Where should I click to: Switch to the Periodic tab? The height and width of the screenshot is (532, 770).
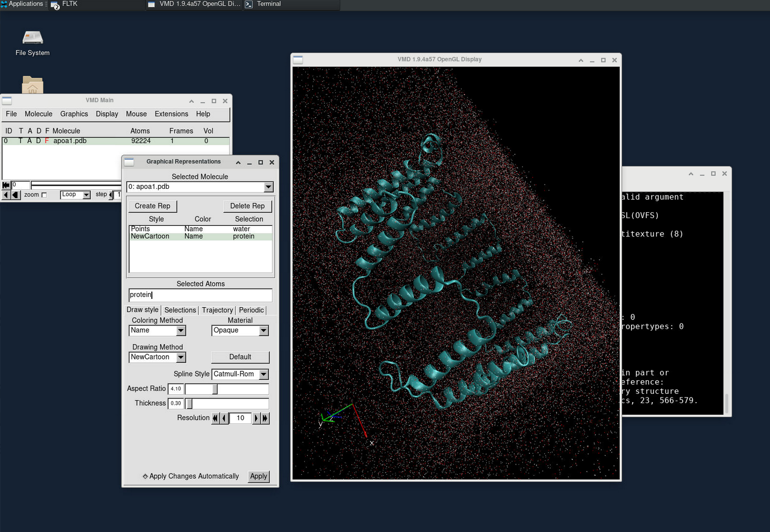point(251,310)
